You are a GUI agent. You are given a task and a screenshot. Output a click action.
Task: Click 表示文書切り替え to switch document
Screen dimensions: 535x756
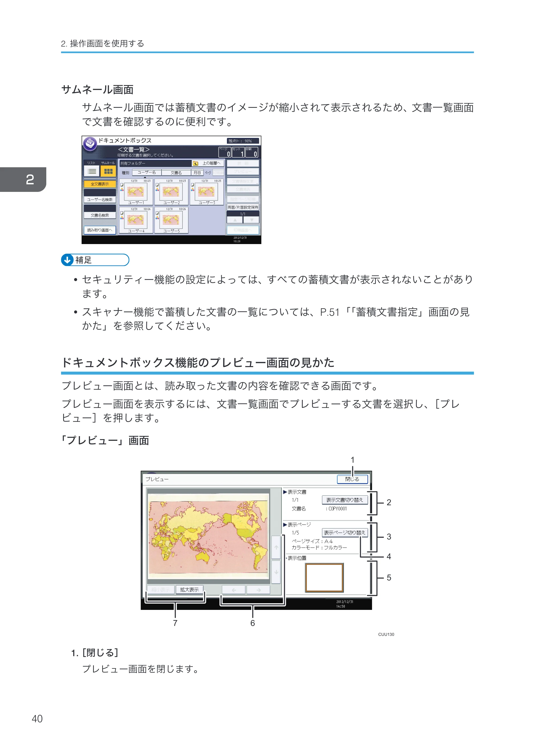coord(345,500)
